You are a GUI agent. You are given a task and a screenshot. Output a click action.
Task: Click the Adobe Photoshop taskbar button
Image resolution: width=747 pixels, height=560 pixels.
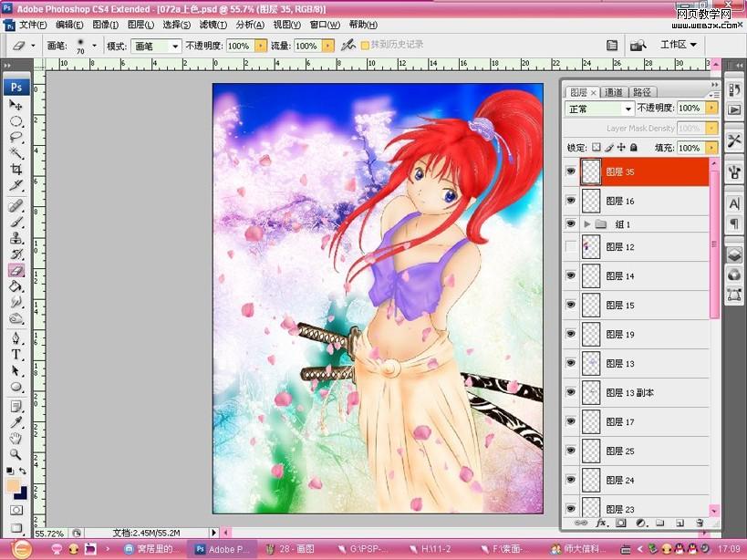point(223,549)
